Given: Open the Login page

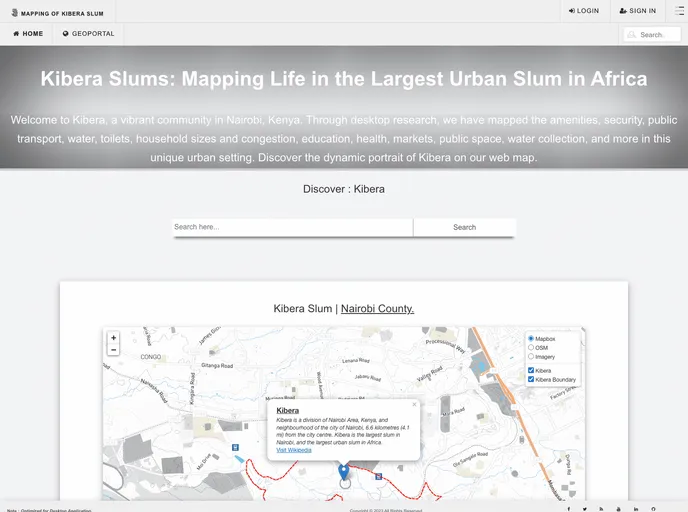Looking at the screenshot, I should tap(584, 11).
